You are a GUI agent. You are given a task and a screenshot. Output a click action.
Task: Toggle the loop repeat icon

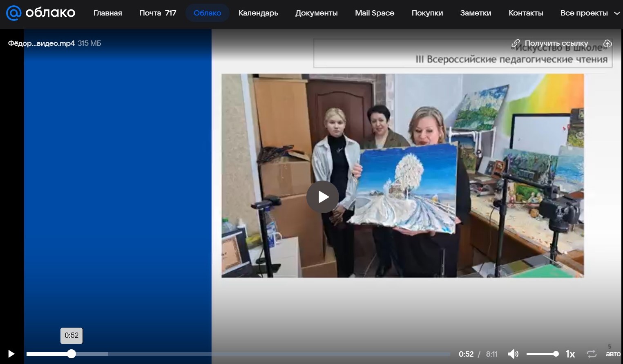(592, 354)
